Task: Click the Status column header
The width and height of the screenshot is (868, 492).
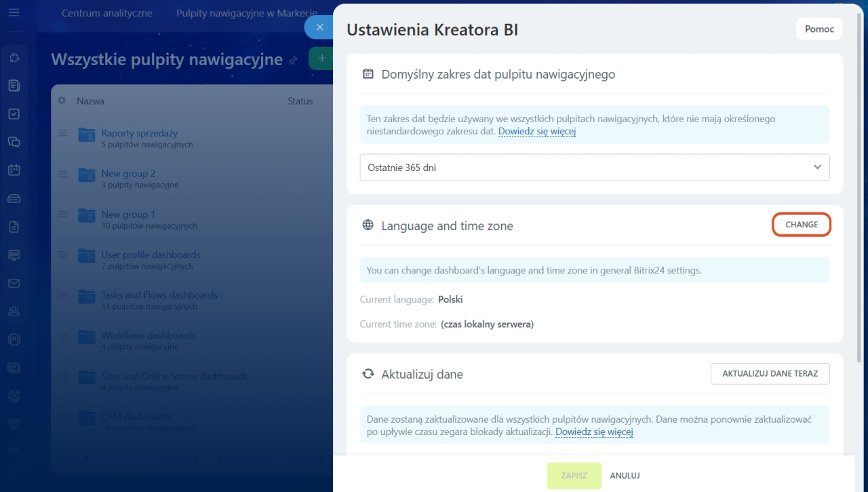Action: coord(300,100)
